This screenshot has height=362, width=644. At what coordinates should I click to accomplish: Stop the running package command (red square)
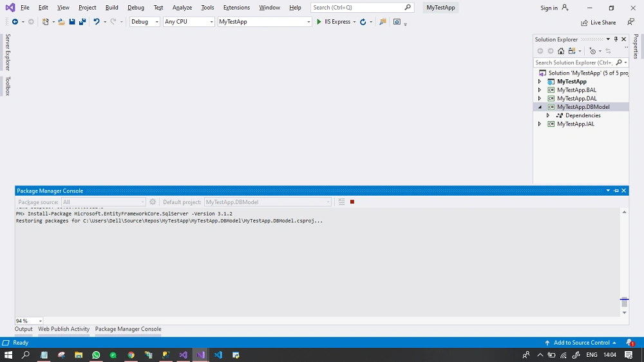pyautogui.click(x=352, y=202)
